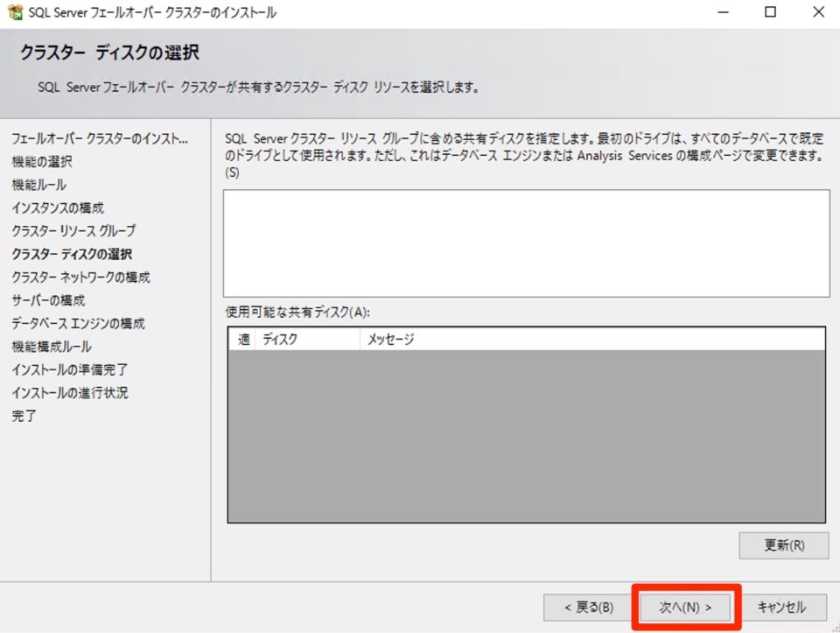
Task: Click the SQL Server installer title icon
Action: click(15, 11)
